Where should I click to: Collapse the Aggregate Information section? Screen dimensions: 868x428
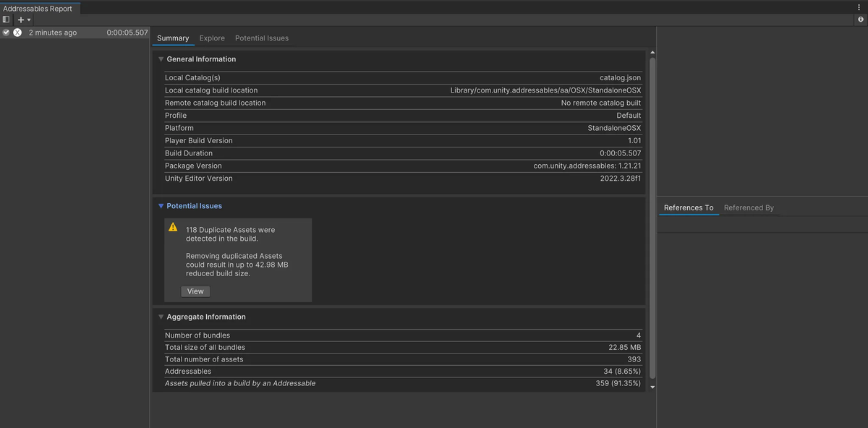(x=161, y=317)
